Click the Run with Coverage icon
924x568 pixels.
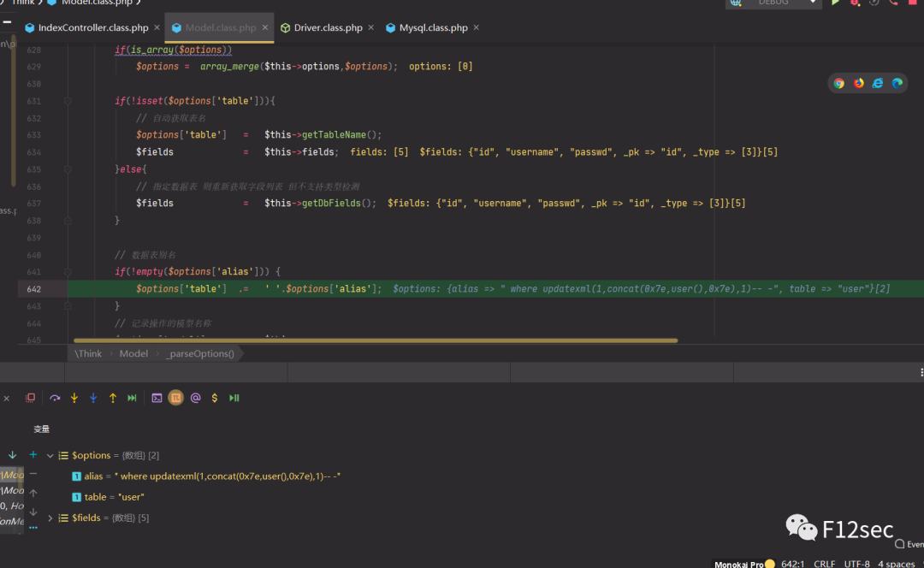coord(874,3)
